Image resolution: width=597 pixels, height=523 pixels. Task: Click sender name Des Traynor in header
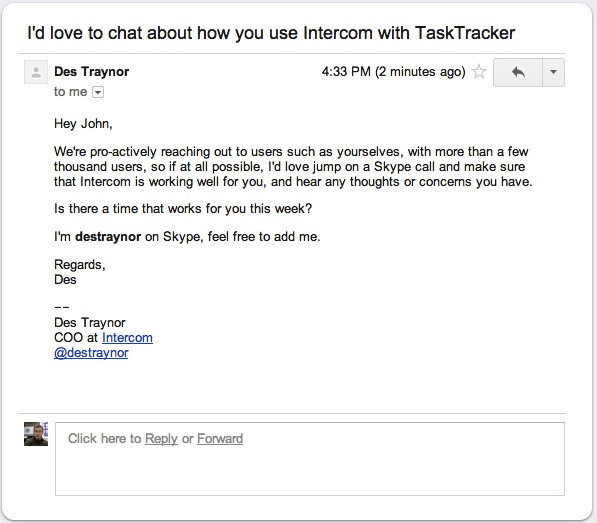pyautogui.click(x=91, y=72)
